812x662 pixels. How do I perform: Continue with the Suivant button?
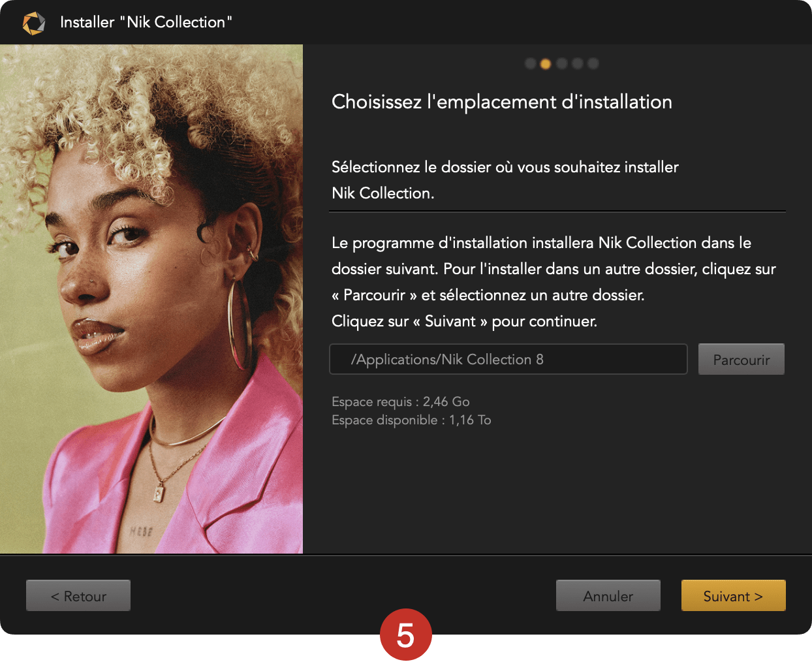tap(734, 595)
